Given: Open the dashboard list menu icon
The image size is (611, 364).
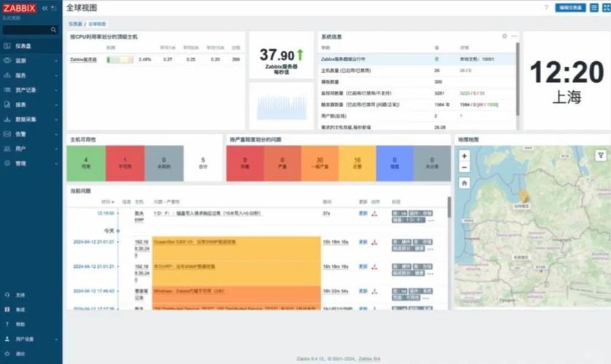Looking at the screenshot, I should tap(594, 7).
